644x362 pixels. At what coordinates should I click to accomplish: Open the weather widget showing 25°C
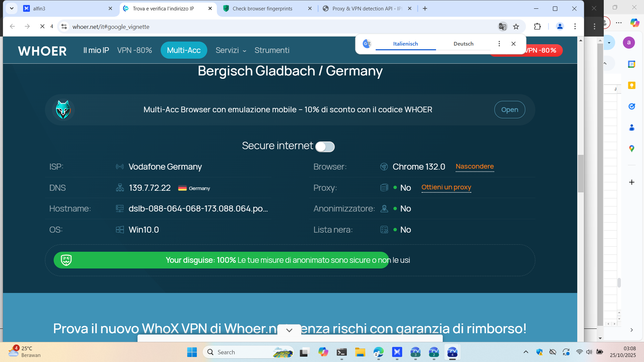coord(24,352)
